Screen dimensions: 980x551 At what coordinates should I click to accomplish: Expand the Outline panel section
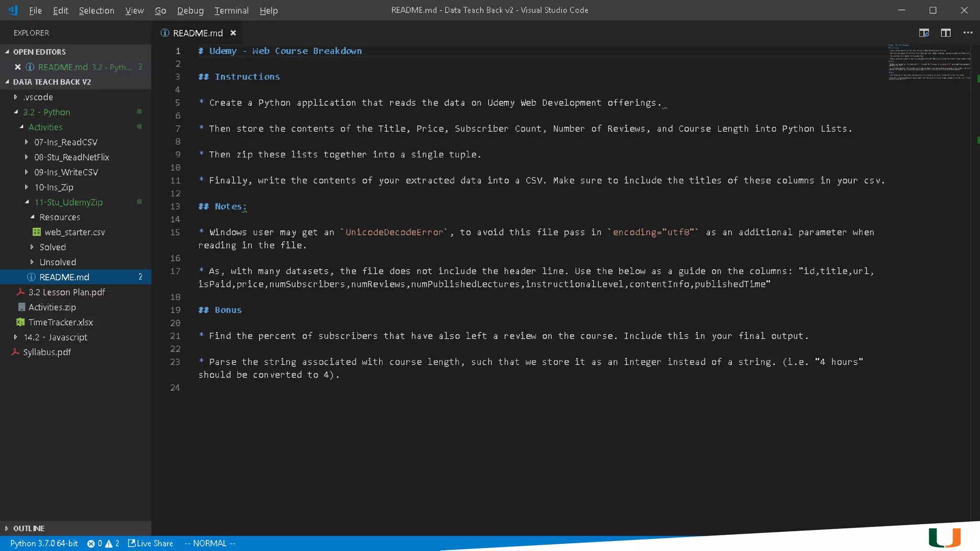coord(29,529)
